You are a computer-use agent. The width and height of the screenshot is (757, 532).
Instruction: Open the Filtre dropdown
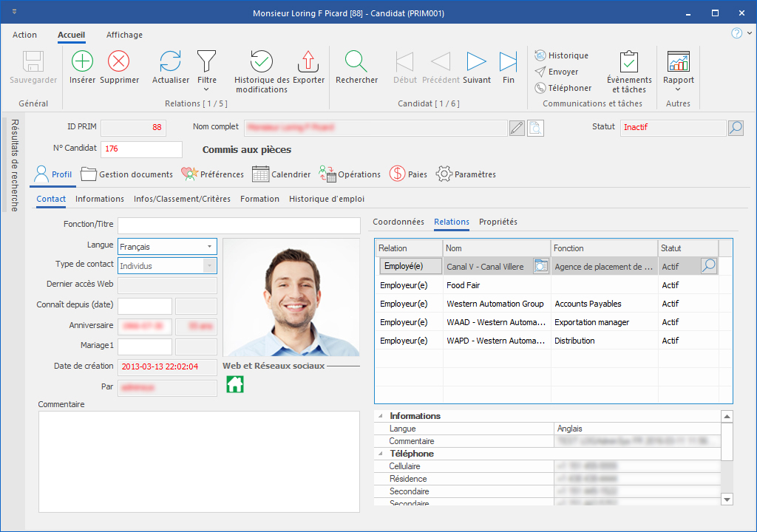click(206, 68)
